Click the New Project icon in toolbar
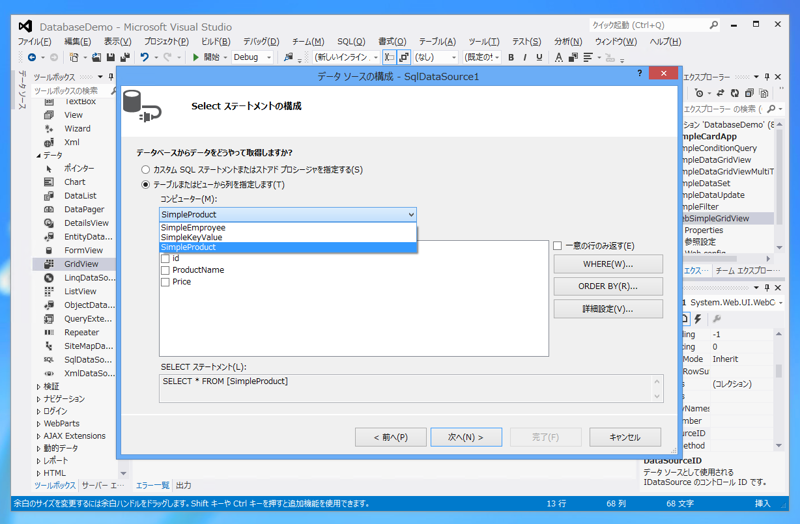Image resolution: width=800 pixels, height=524 pixels. (x=74, y=57)
